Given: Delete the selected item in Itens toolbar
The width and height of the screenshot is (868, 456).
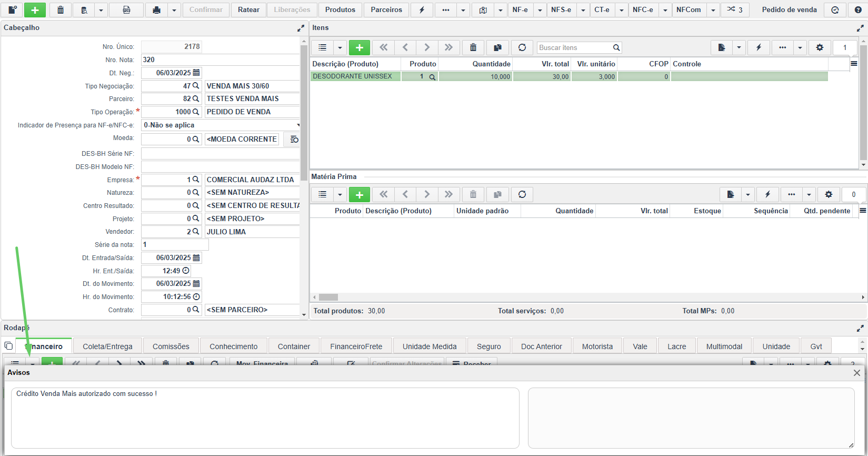Looking at the screenshot, I should [473, 47].
